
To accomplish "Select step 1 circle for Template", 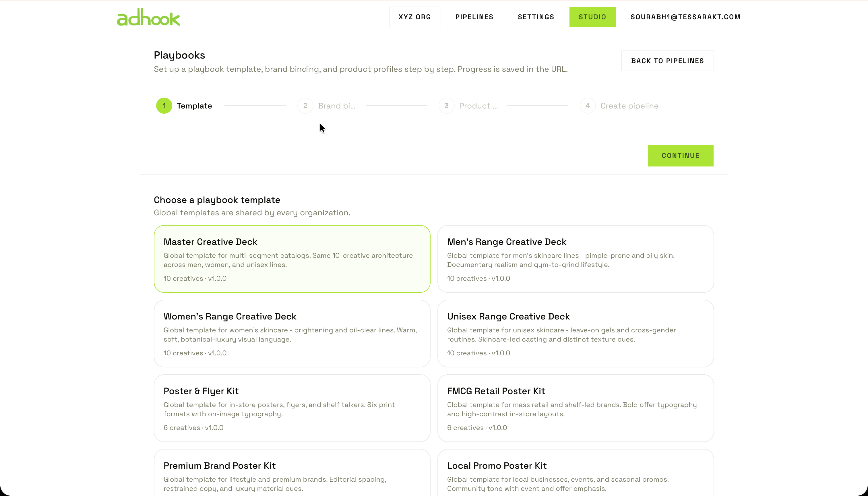I will click(x=164, y=106).
